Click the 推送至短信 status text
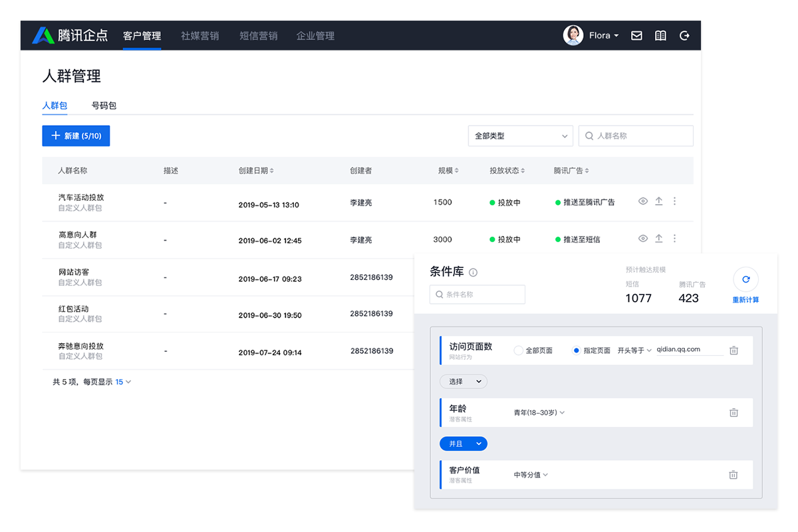Screen dimensions: 798x532 (582, 239)
